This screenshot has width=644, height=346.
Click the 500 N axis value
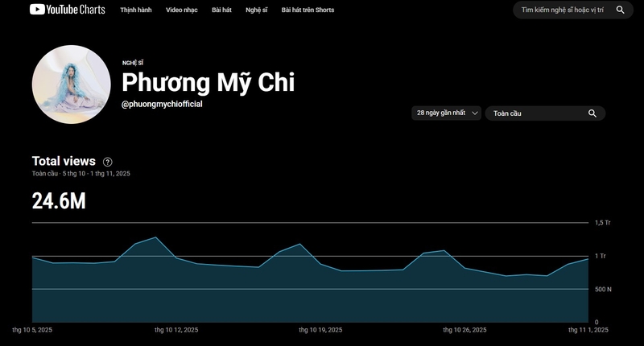click(x=603, y=290)
